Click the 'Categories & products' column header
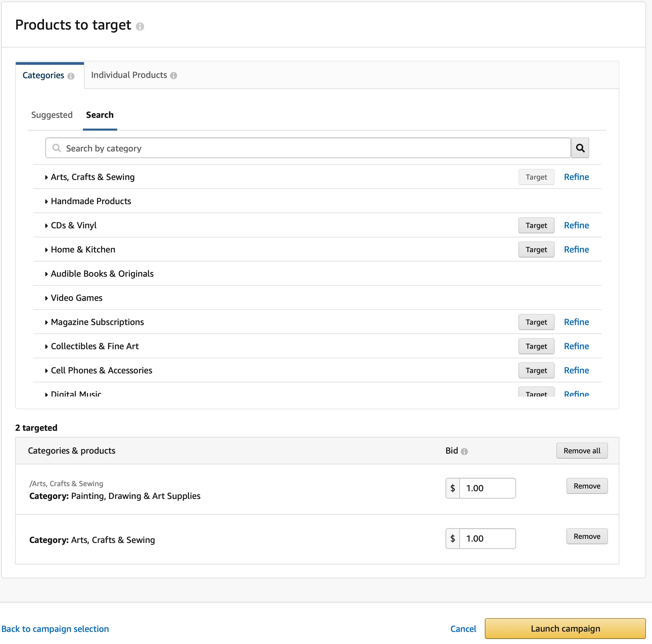 pyautogui.click(x=72, y=451)
